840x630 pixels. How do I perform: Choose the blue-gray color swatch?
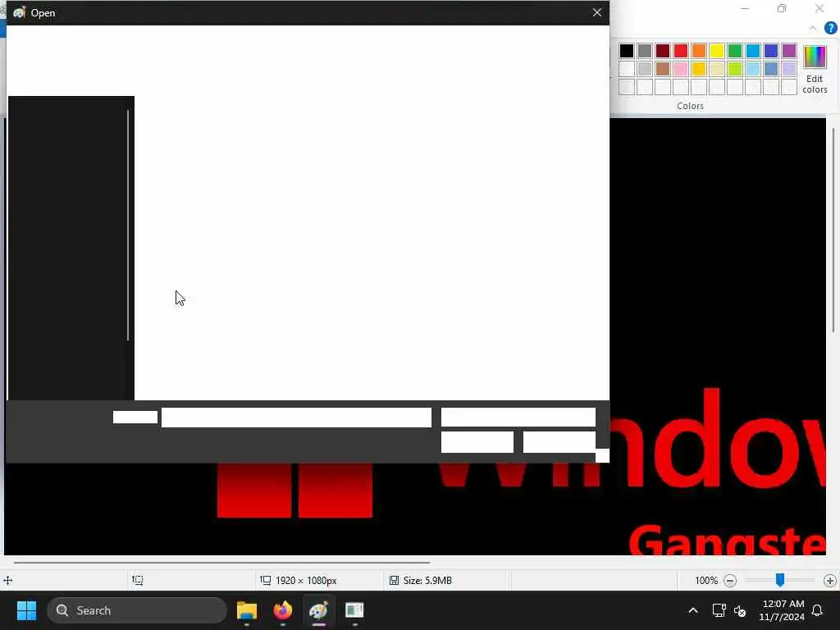771,69
